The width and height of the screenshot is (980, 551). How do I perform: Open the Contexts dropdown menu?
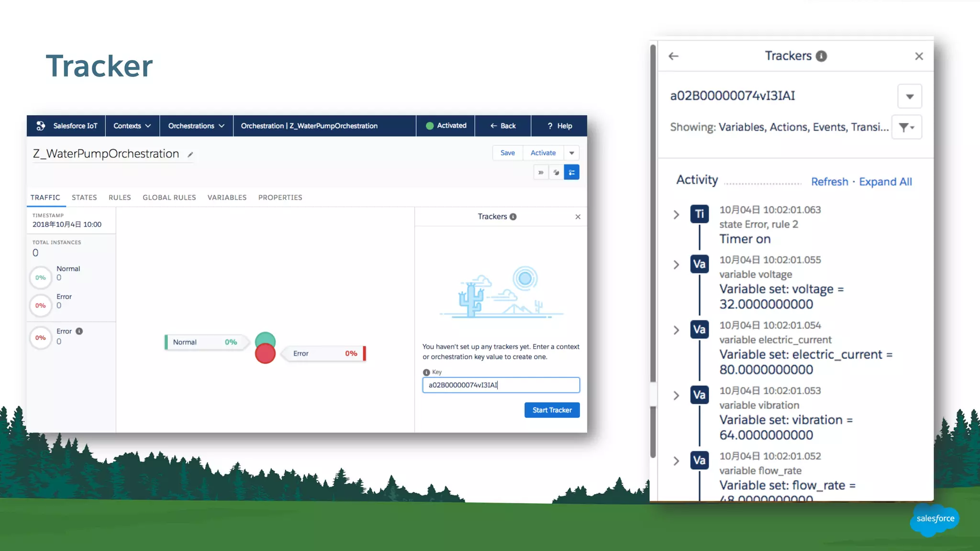[x=132, y=126]
